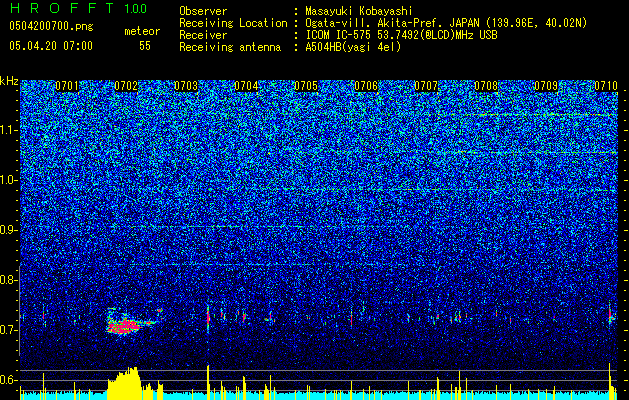Select the filename 0504200700.png
The image size is (629, 400).
click(x=51, y=27)
